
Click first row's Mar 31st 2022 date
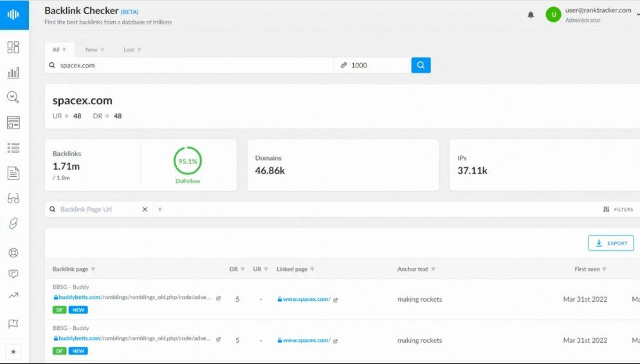585,299
